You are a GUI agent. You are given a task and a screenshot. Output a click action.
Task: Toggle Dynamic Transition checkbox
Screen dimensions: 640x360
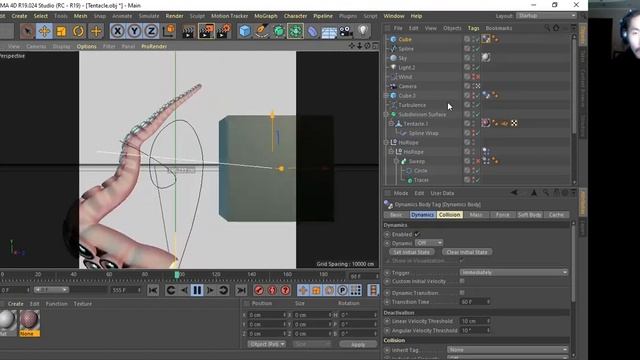point(462,293)
